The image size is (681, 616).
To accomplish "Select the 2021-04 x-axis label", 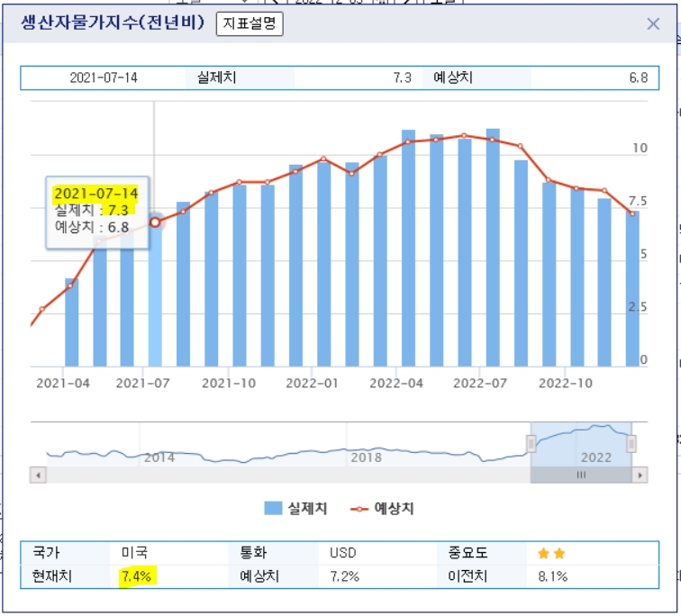I will 63,384.
